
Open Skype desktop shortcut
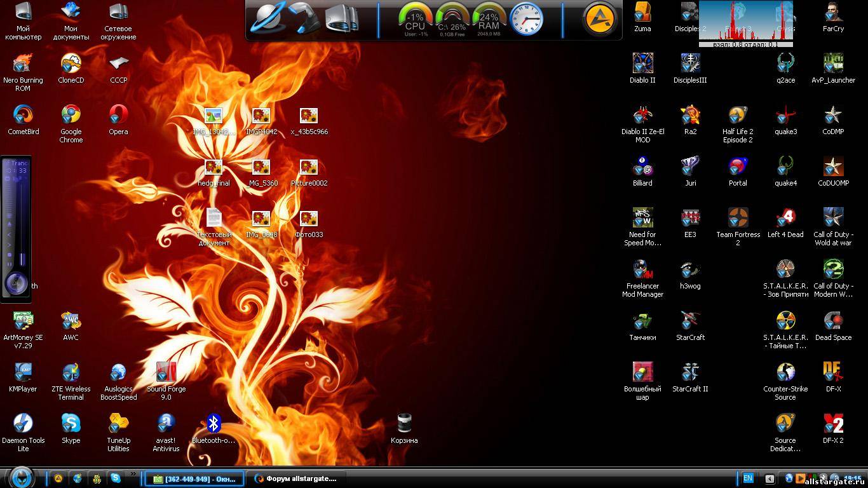point(71,424)
